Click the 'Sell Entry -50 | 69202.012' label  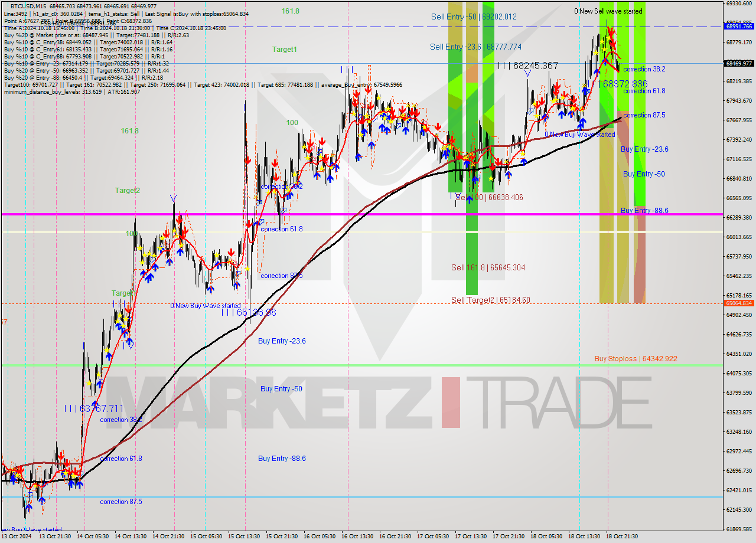[x=474, y=17]
